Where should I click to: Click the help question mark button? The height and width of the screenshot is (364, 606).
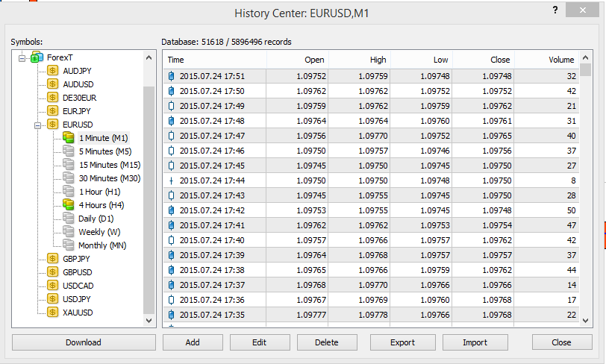point(555,10)
